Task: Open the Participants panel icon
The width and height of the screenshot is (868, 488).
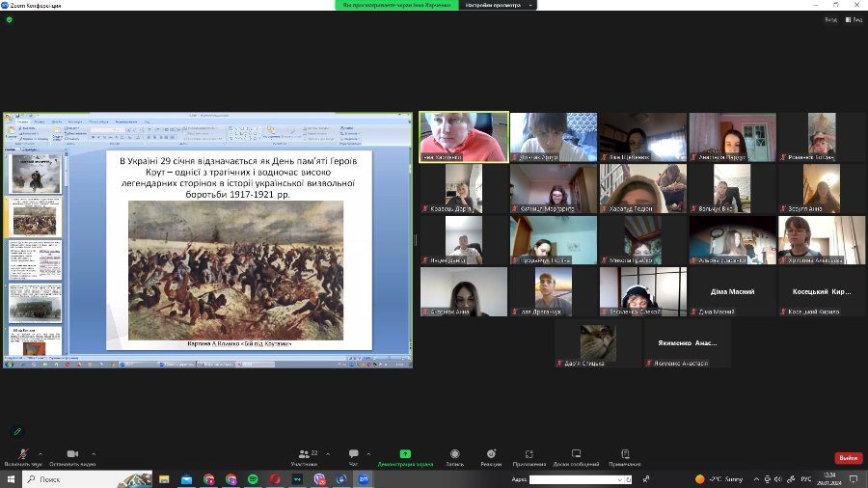Action: point(304,453)
